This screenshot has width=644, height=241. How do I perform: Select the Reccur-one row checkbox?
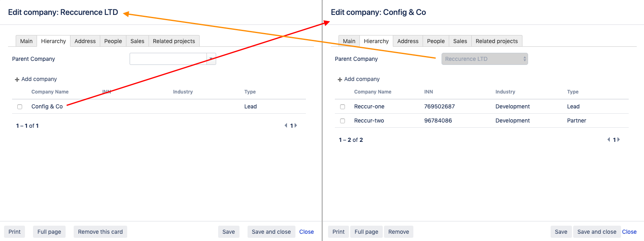(x=343, y=107)
